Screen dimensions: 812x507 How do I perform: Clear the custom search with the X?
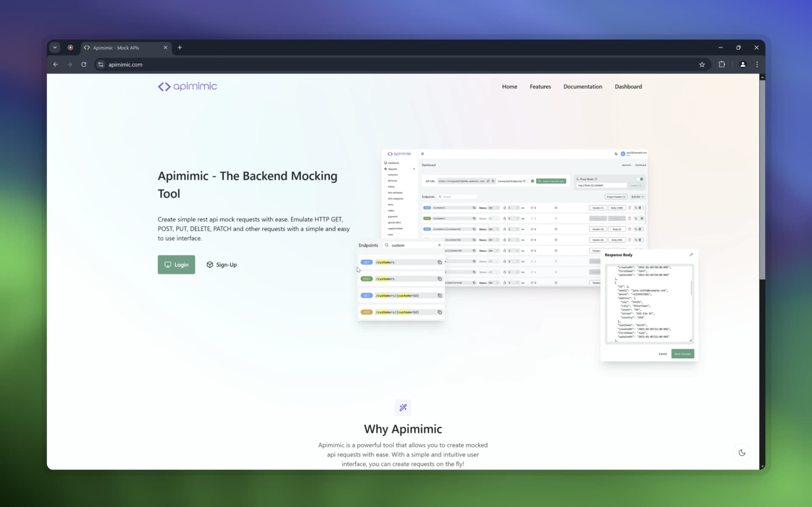pyautogui.click(x=440, y=245)
